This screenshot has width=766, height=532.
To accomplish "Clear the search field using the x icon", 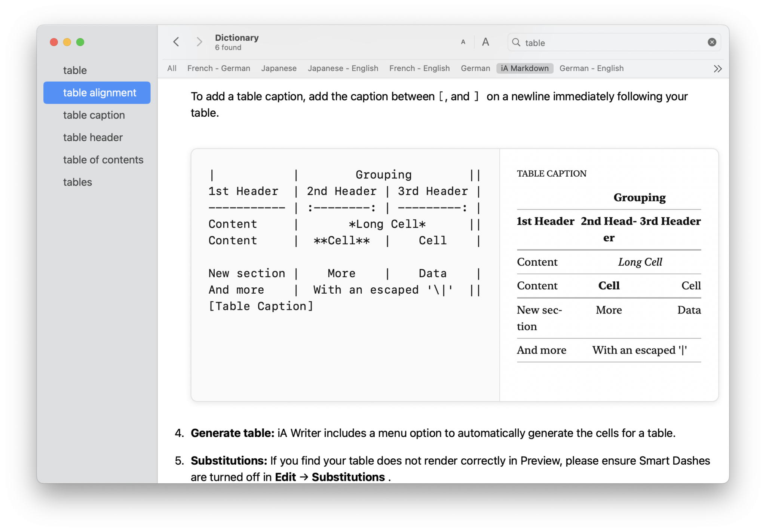I will click(711, 42).
